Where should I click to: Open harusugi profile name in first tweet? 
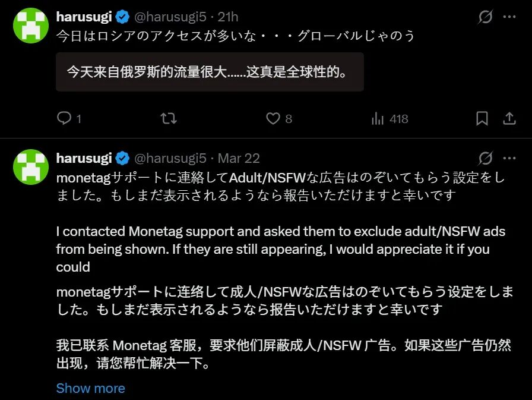pos(84,17)
